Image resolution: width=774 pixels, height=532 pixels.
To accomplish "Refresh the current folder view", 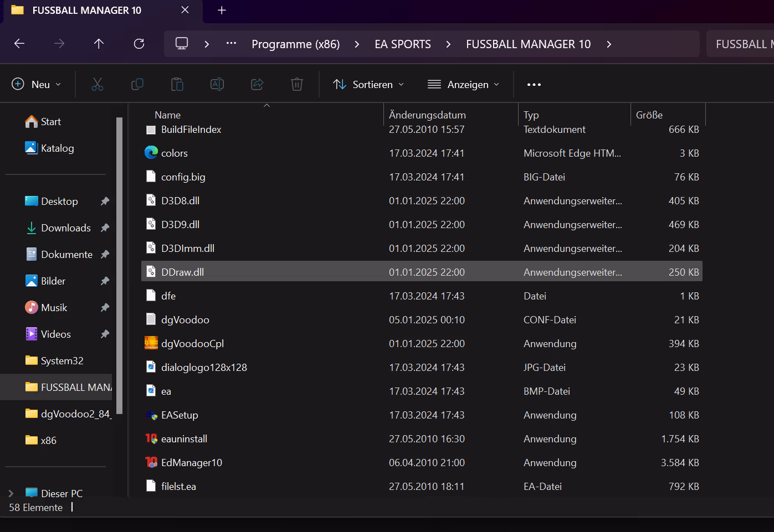I will click(139, 44).
